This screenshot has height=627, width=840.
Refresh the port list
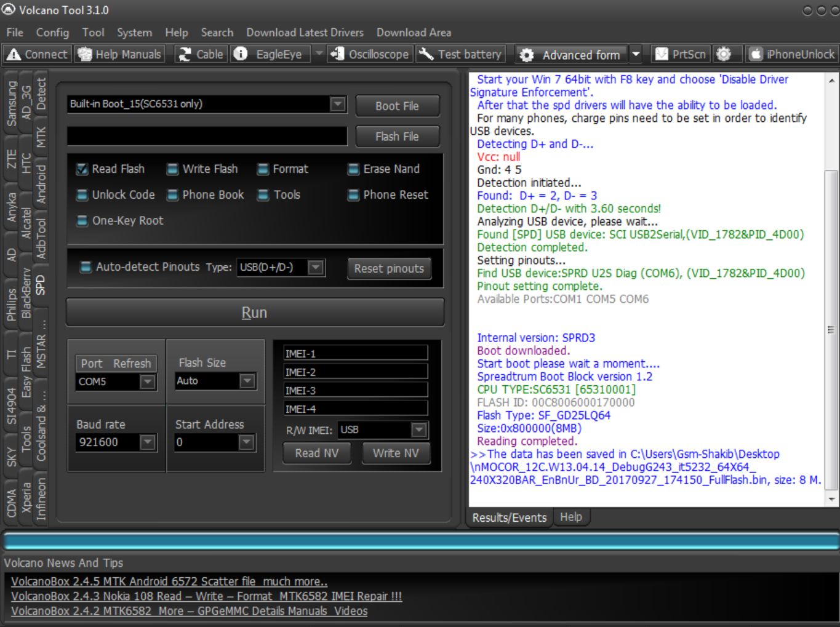point(132,364)
